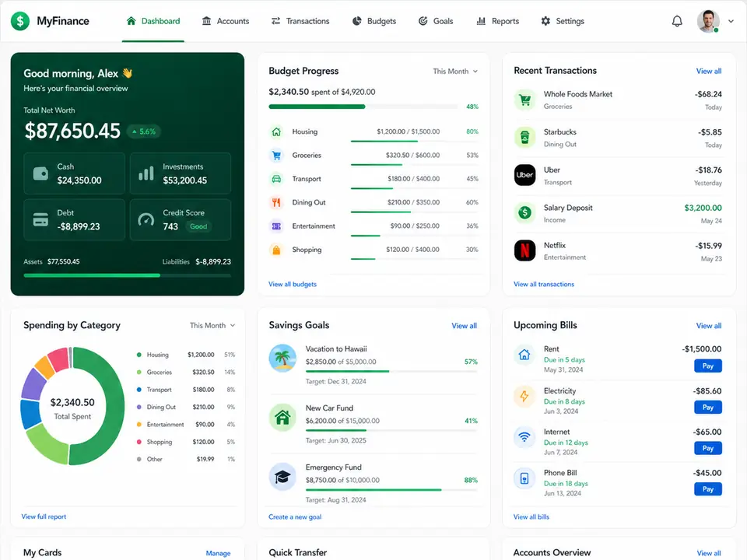Click Create a new goal link
747x560 pixels.
click(295, 517)
